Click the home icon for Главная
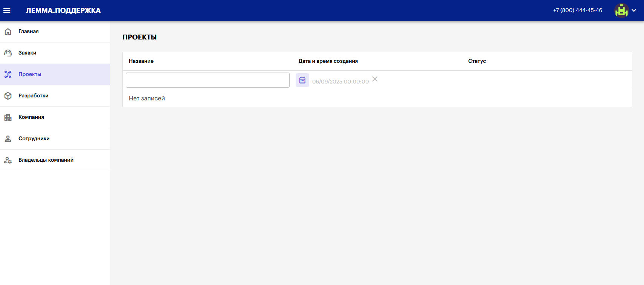Screen dimensions: 644x285 tap(8, 32)
